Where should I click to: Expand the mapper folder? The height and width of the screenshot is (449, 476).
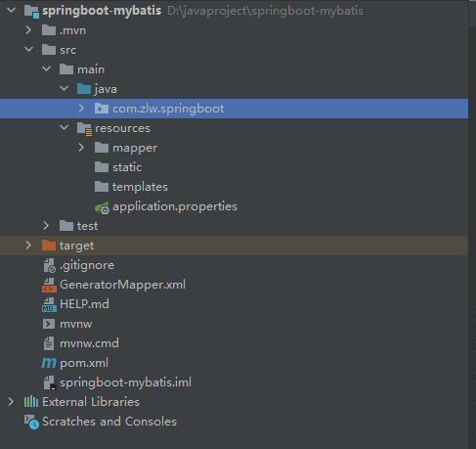81,148
